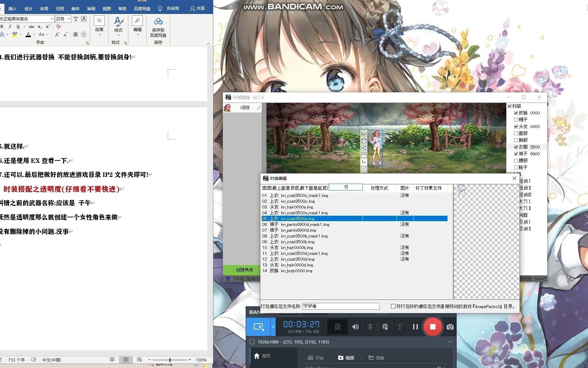This screenshot has width=588, height=368.
Task: Clear all formatting with eraser icon
Action: coord(59,27)
